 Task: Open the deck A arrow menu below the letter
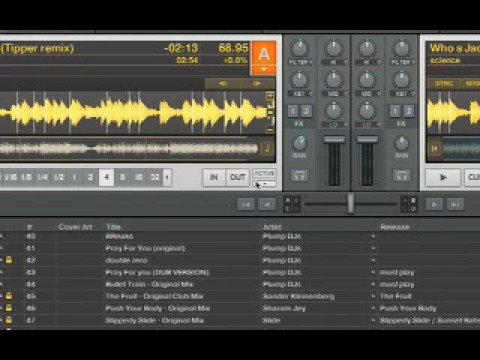264,70
